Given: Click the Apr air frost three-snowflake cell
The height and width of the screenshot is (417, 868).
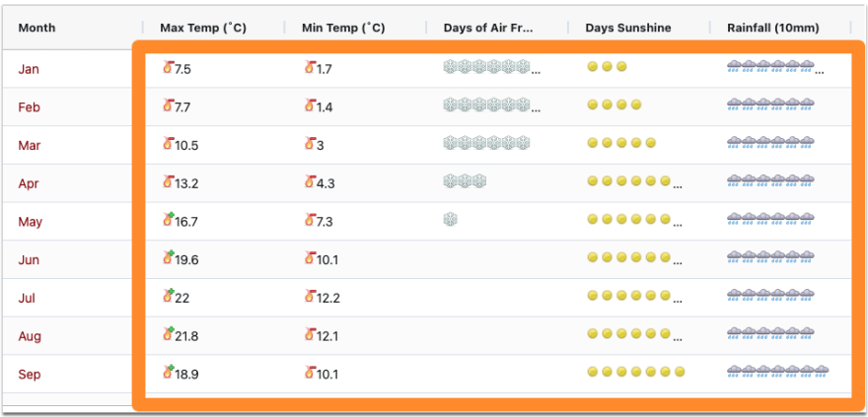Looking at the screenshot, I should pyautogui.click(x=465, y=181).
